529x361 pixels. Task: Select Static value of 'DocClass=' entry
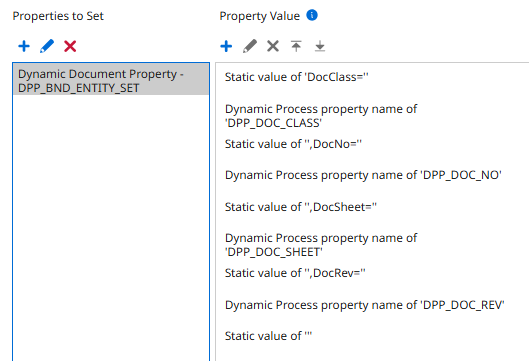click(x=297, y=77)
